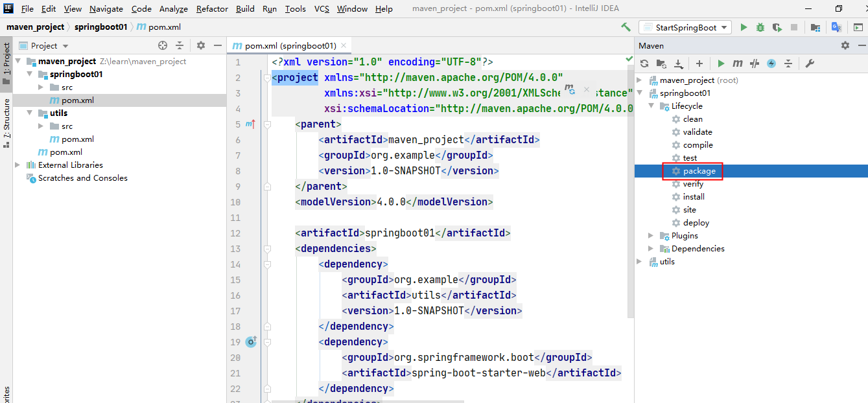Click the Build Project hammer icon
The height and width of the screenshot is (403, 868).
[626, 27]
